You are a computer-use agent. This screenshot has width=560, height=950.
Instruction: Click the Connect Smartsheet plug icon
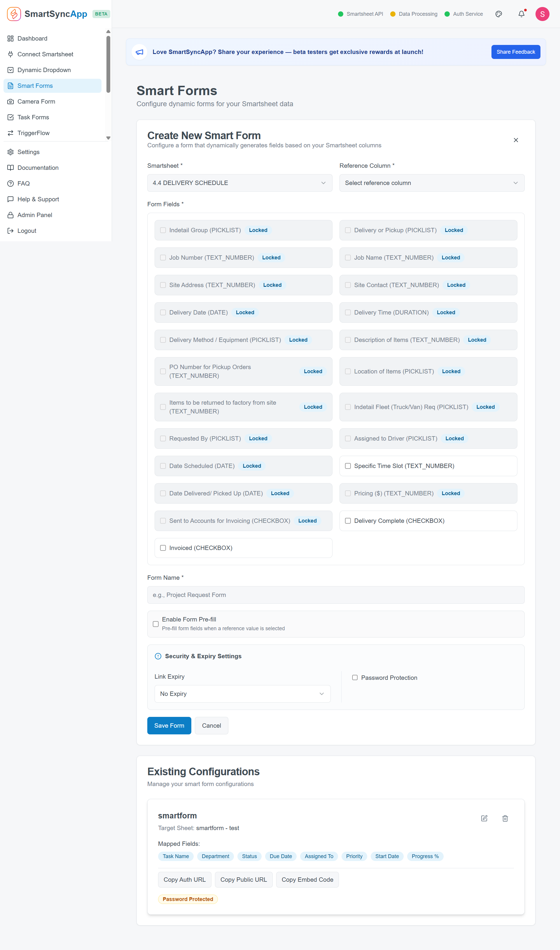[10, 54]
